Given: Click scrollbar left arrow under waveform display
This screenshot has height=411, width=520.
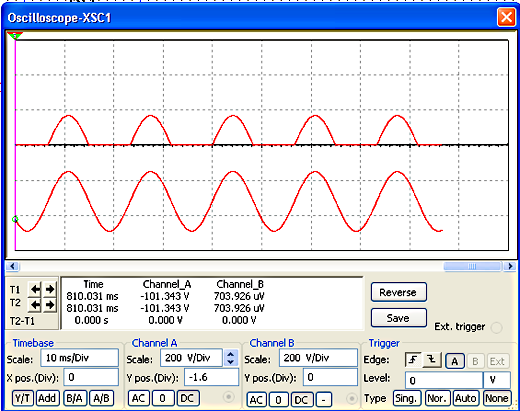Looking at the screenshot, I should pyautogui.click(x=13, y=266).
